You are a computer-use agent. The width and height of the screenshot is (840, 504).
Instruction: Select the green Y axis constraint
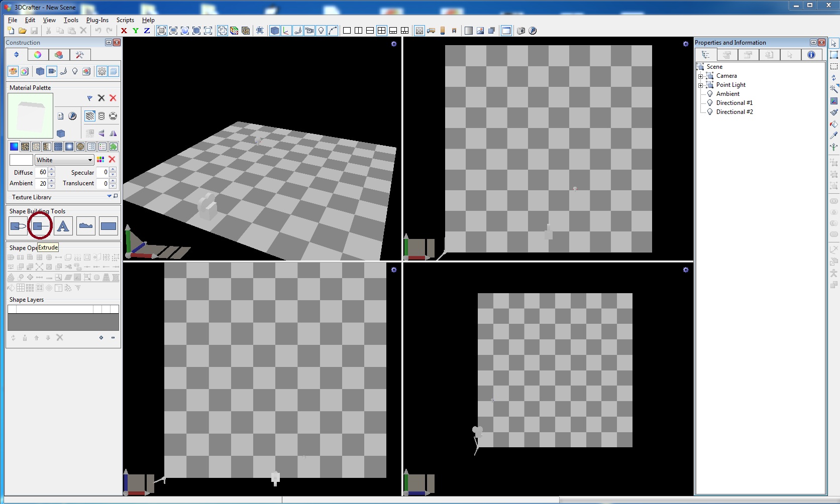[136, 31]
